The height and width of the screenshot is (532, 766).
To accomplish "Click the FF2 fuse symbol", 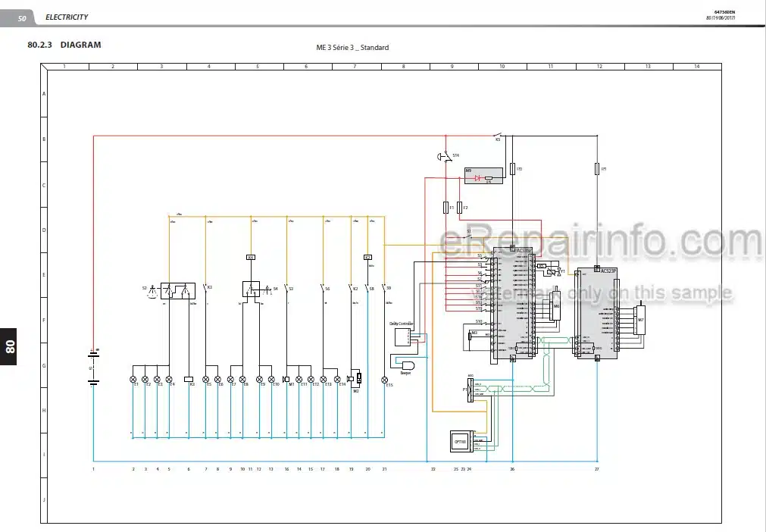I will coord(512,169).
